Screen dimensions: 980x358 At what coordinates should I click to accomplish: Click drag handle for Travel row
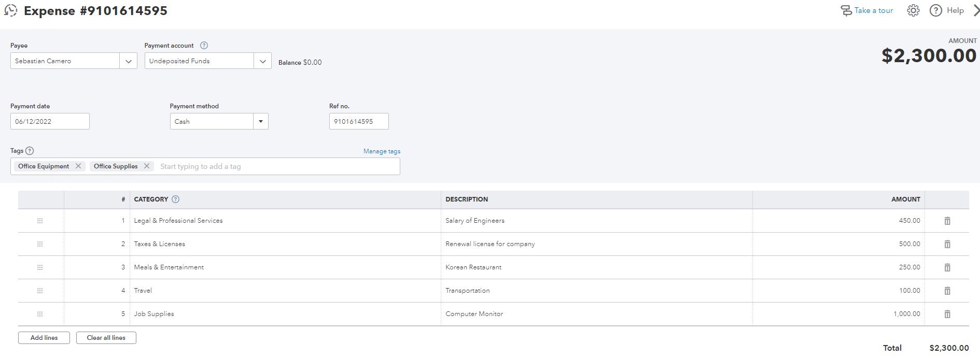point(40,291)
